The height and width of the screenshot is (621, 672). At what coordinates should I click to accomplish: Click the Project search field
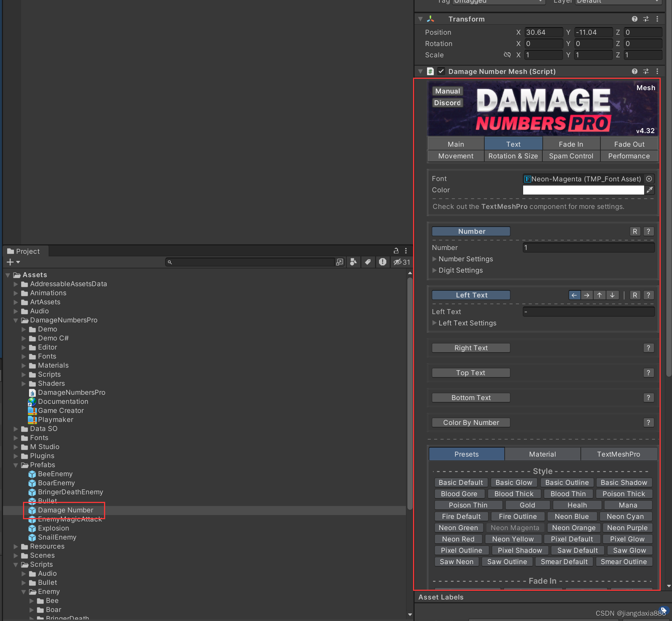(x=250, y=262)
